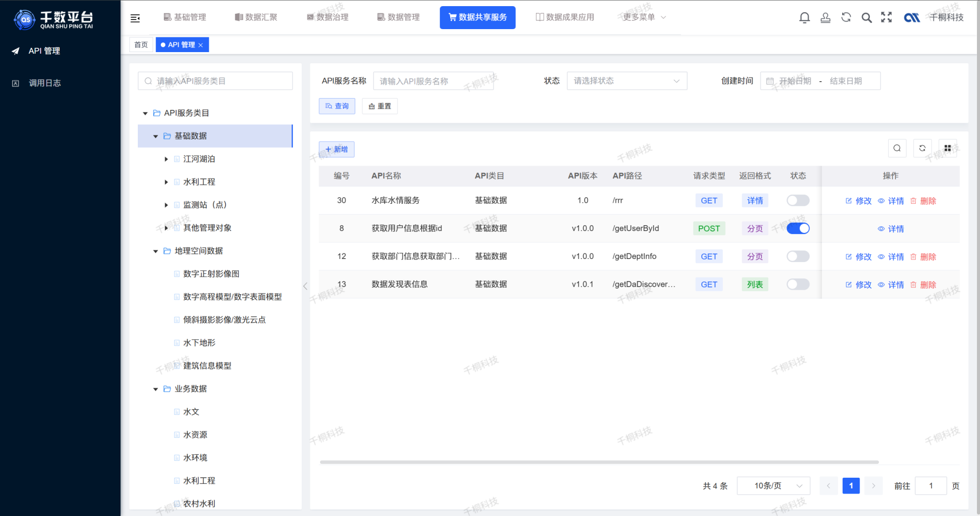Screen dimensions: 980x516
Task: Click 修改 for /getDeptInfo row
Action: coord(859,256)
